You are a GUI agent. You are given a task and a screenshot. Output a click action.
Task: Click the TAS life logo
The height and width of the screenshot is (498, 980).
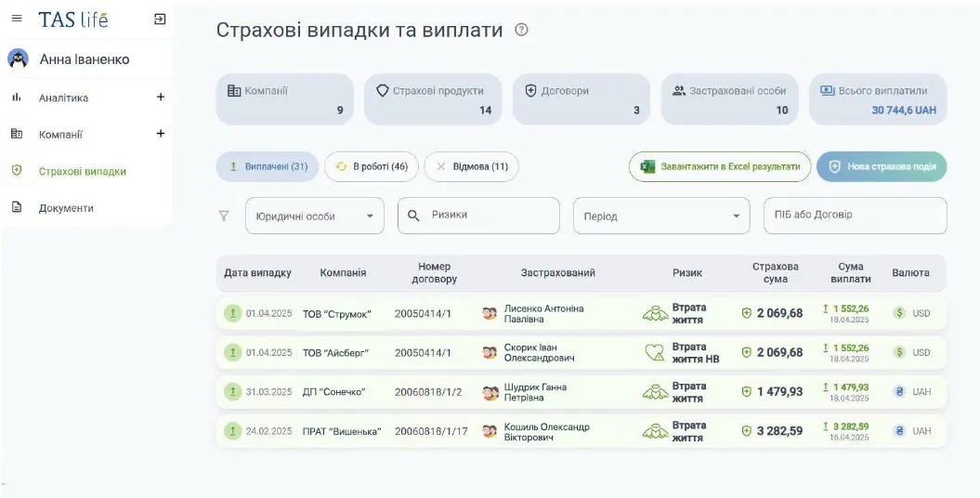73,20
